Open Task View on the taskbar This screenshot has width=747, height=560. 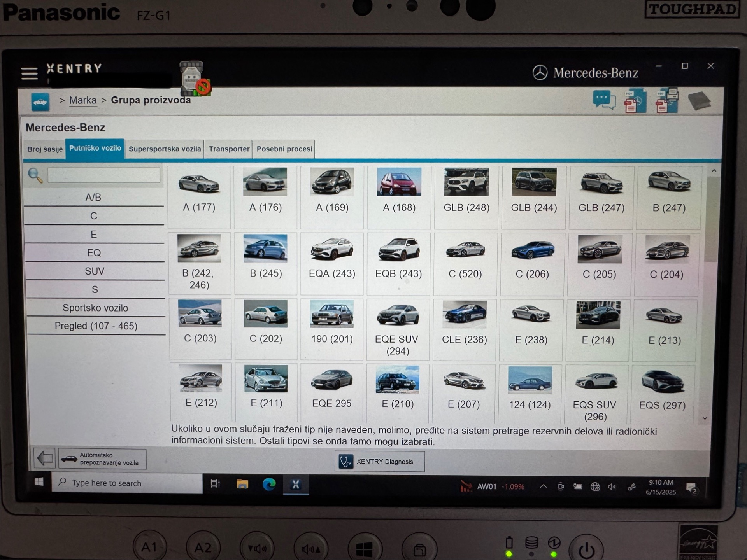click(x=215, y=484)
